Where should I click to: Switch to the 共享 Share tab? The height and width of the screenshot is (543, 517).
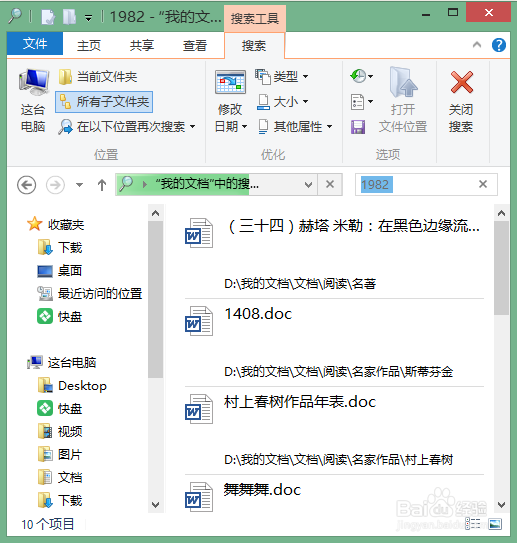point(142,45)
